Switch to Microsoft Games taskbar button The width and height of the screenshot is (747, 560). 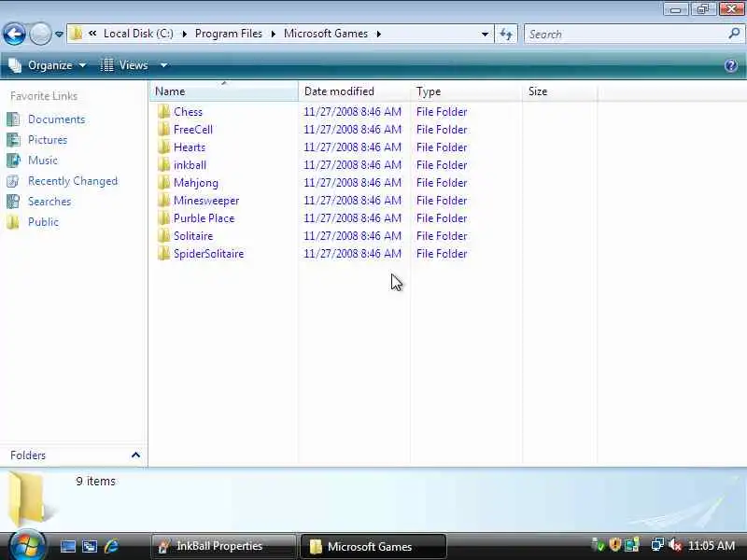[x=373, y=546]
